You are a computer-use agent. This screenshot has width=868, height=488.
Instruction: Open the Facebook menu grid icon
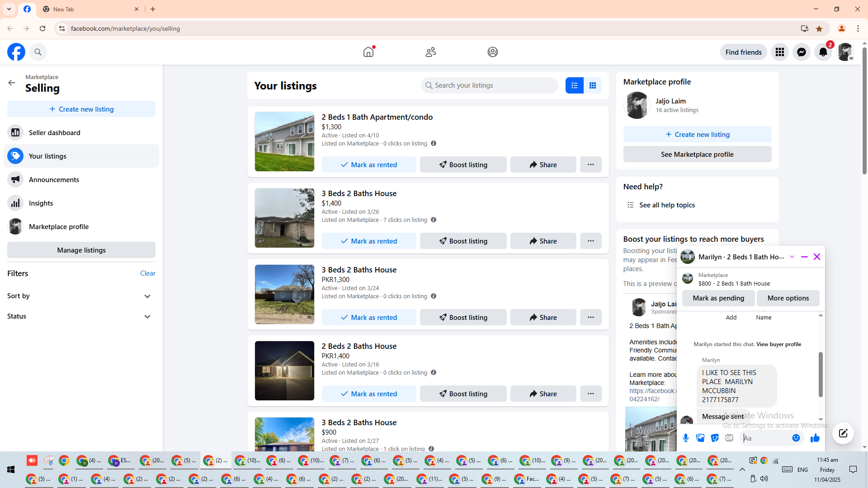pos(780,52)
